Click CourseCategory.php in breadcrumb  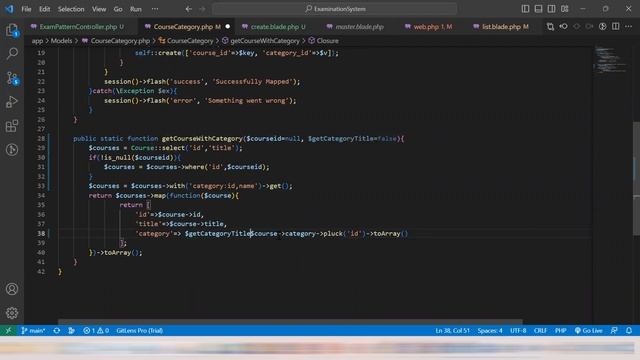tap(116, 41)
